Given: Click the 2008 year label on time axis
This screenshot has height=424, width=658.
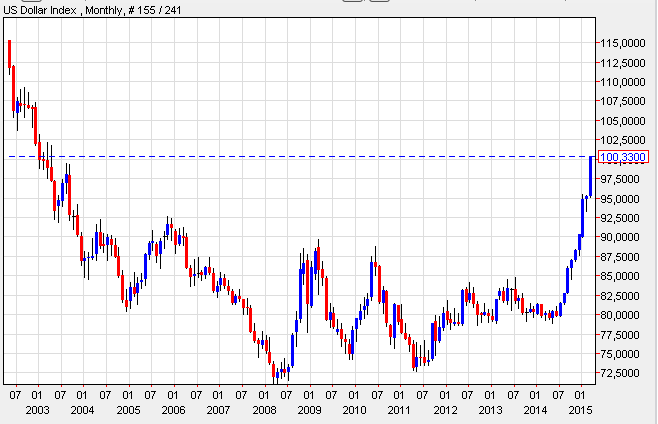Looking at the screenshot, I should (x=263, y=410).
